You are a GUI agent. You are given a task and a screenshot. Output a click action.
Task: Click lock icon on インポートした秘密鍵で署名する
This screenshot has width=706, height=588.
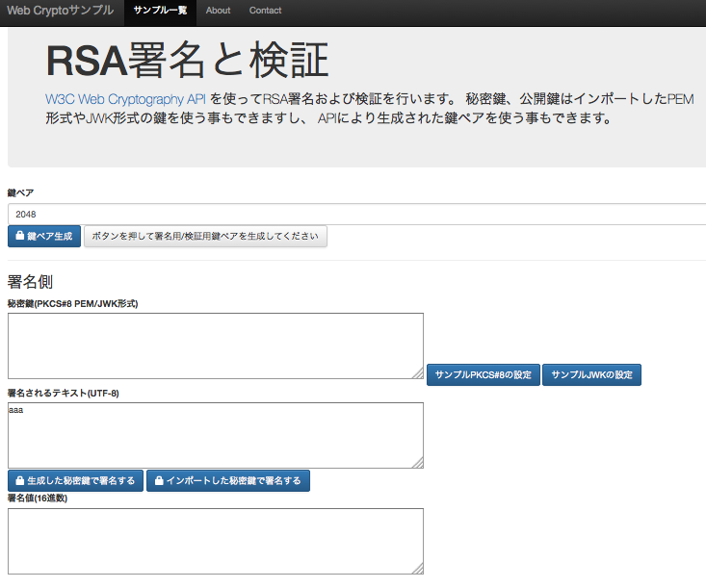click(159, 481)
